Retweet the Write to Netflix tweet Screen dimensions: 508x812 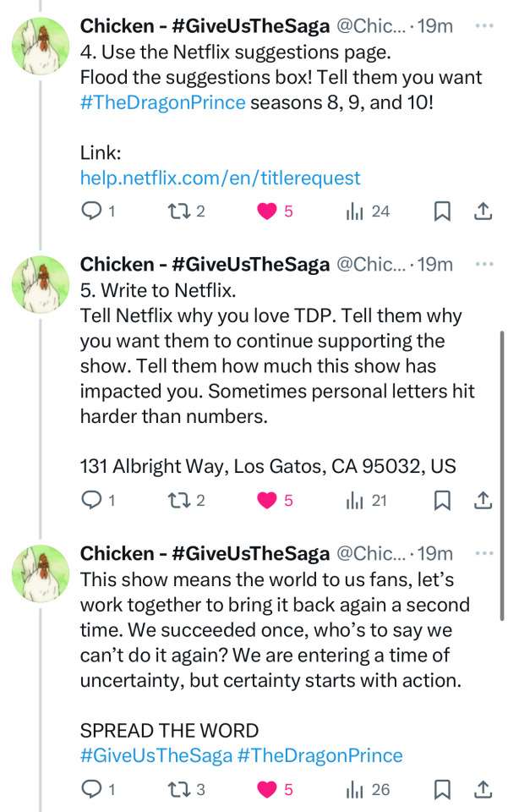point(179,501)
